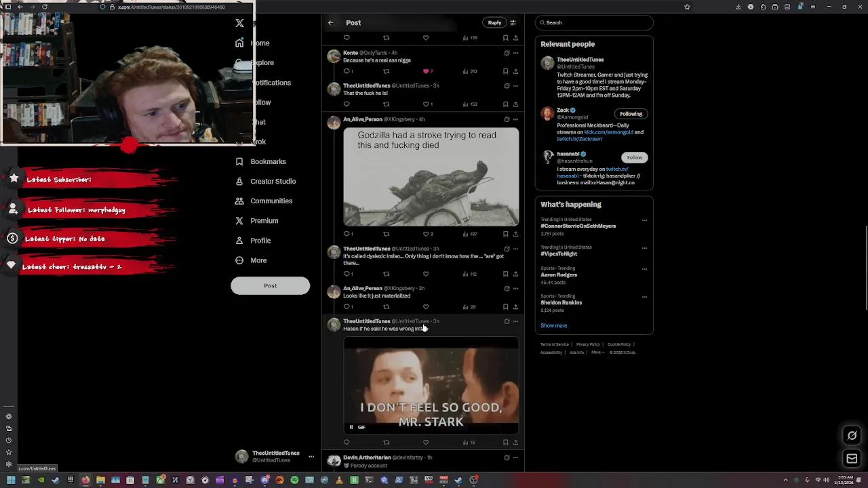Open more options on Konte's reply
Screen dimensions: 868x488
pyautogui.click(x=515, y=53)
